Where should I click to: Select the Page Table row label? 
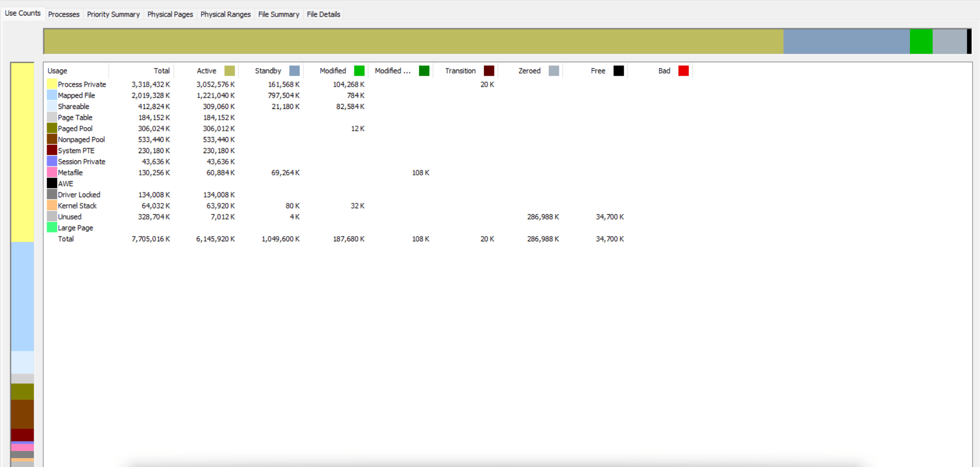(75, 117)
